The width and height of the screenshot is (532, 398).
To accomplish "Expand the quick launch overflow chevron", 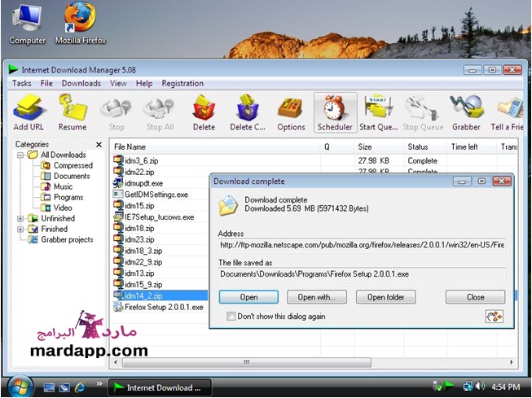I will click(99, 384).
